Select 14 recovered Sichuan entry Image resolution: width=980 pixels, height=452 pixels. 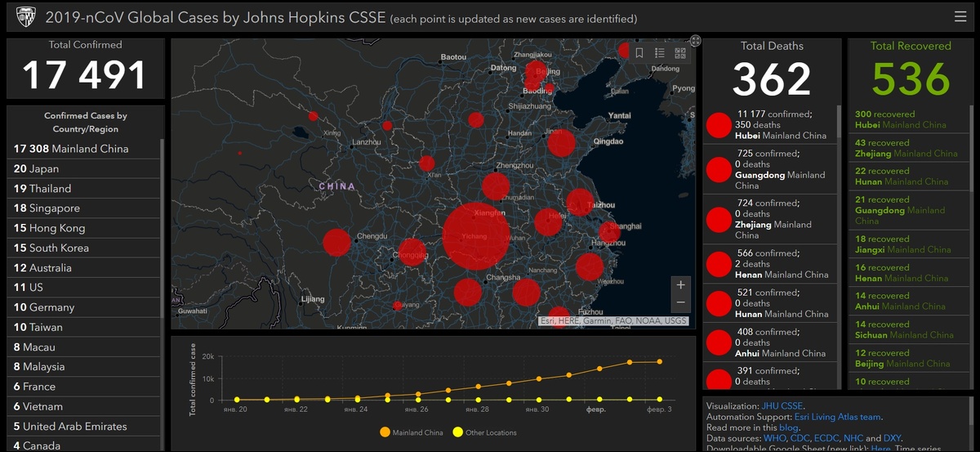908,329
